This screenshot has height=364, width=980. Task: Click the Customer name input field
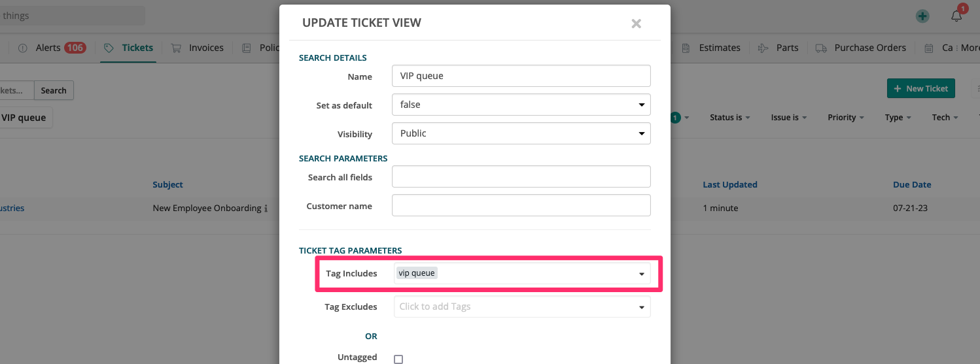(x=521, y=205)
